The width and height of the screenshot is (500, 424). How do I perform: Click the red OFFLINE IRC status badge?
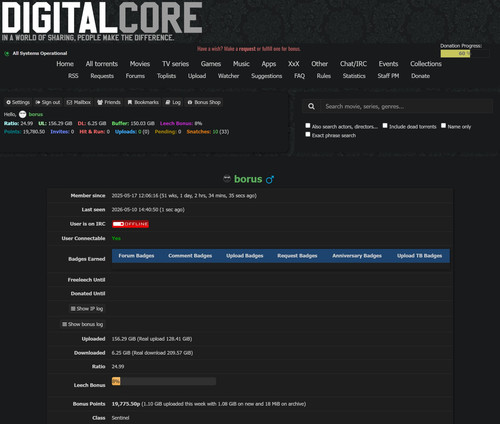pyautogui.click(x=130, y=224)
